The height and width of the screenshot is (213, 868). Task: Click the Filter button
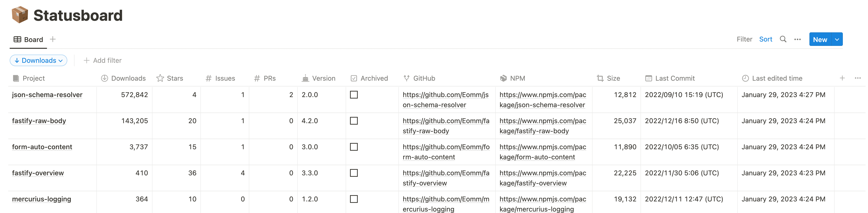click(x=744, y=39)
